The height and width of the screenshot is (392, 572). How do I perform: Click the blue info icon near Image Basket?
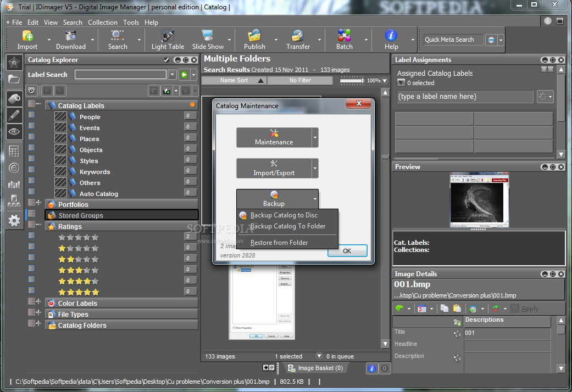tap(371, 368)
